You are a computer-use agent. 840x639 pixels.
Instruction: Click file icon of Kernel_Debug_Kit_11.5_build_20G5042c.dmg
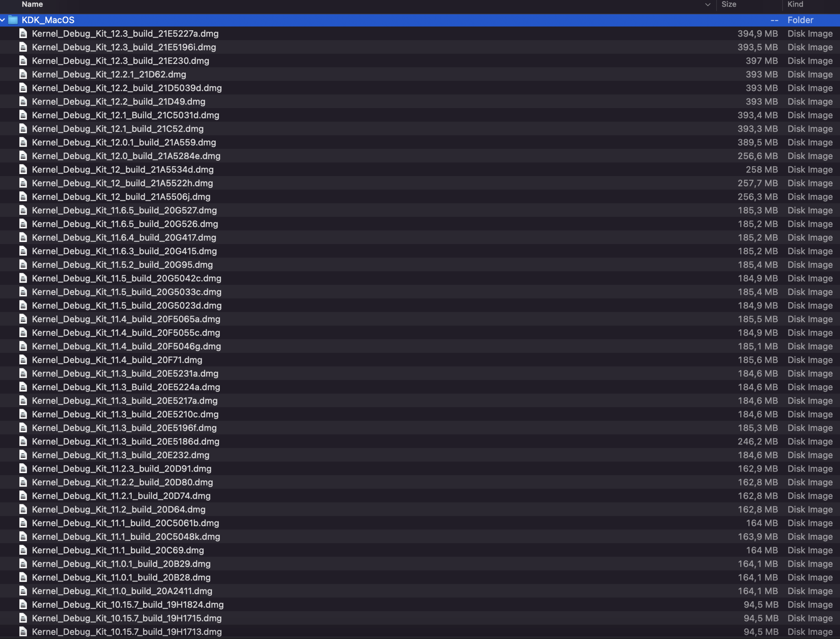tap(23, 278)
